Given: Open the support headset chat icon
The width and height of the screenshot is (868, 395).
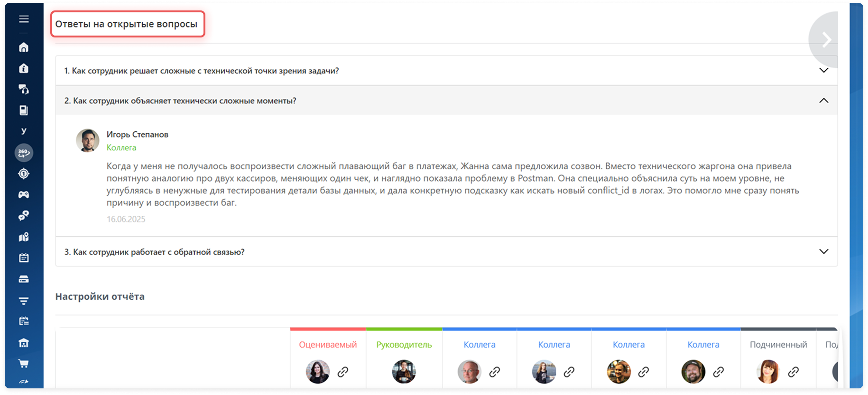Looking at the screenshot, I should click(24, 89).
